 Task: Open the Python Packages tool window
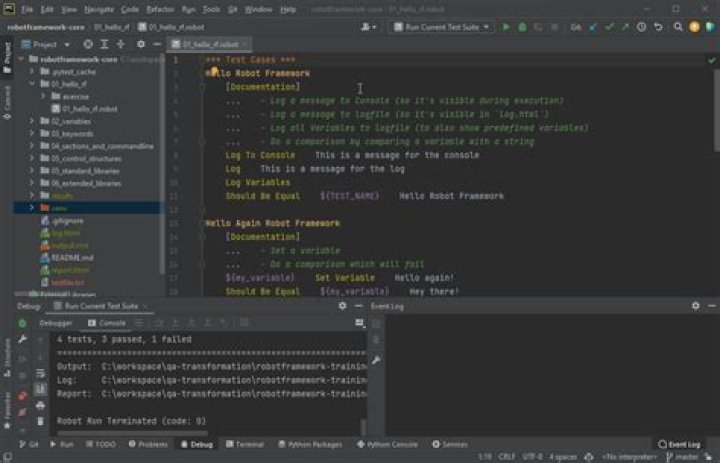[x=310, y=444]
